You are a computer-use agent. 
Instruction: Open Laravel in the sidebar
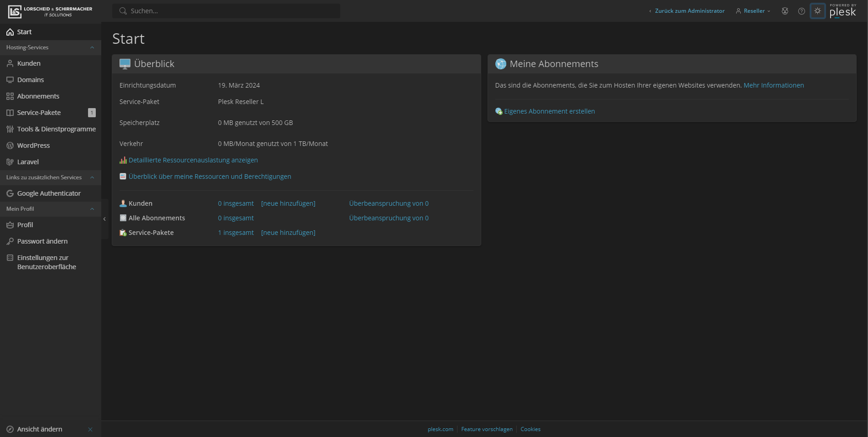(28, 162)
